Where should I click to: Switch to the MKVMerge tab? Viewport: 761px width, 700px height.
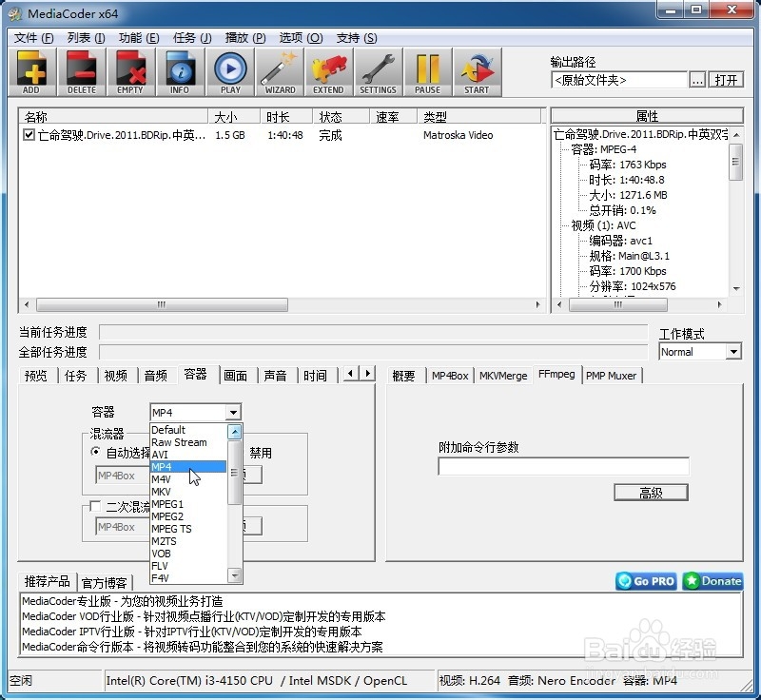503,376
